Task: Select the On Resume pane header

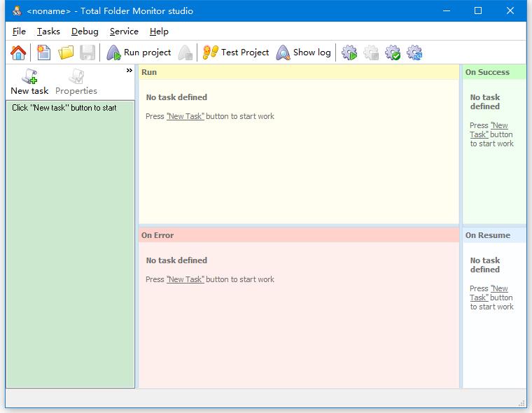Action: pos(494,235)
